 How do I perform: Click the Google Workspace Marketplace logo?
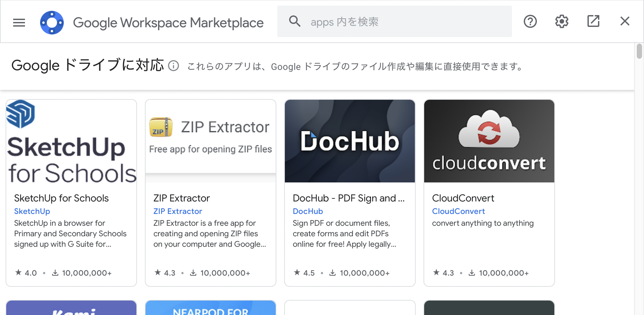click(x=52, y=22)
